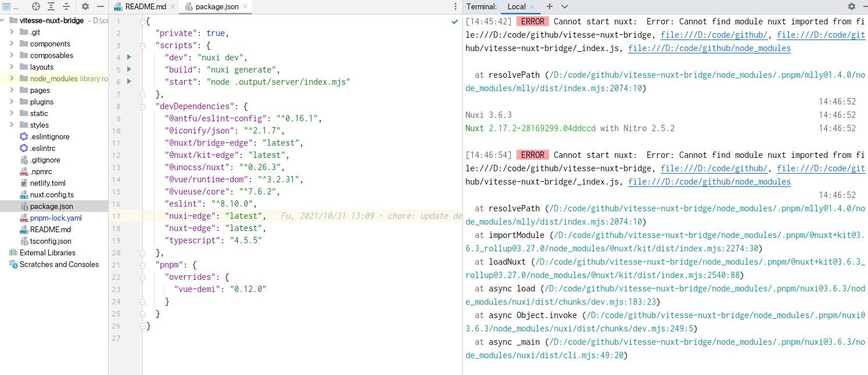868x375 pixels.
Task: Click the ERROR badge at 14:46:54
Action: coord(533,155)
